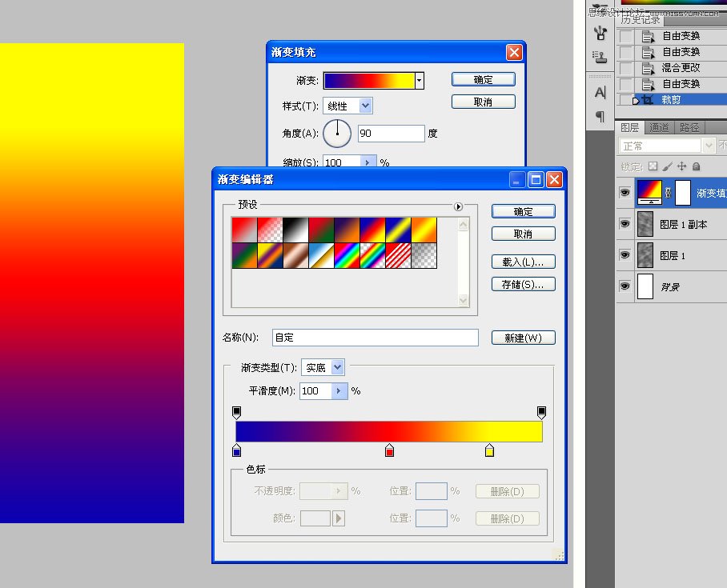727x588 pixels.
Task: Select the red color stop under the gradient bar
Action: 390,450
